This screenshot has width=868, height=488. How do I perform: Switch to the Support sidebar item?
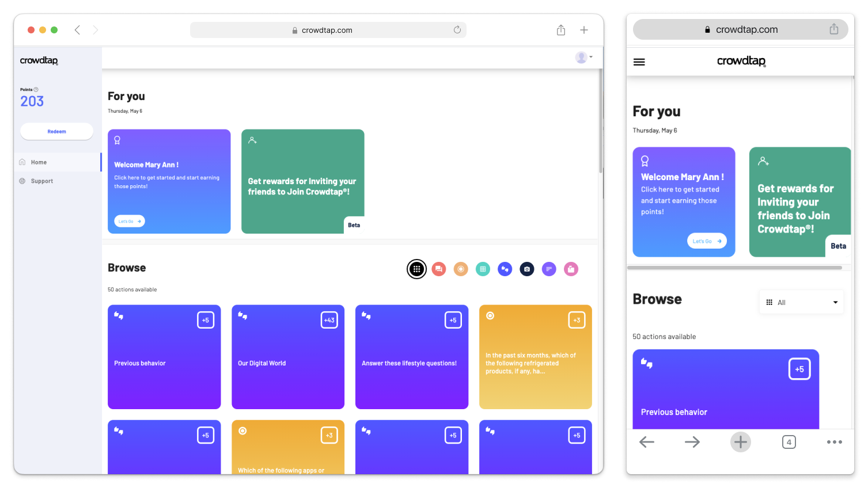point(43,181)
